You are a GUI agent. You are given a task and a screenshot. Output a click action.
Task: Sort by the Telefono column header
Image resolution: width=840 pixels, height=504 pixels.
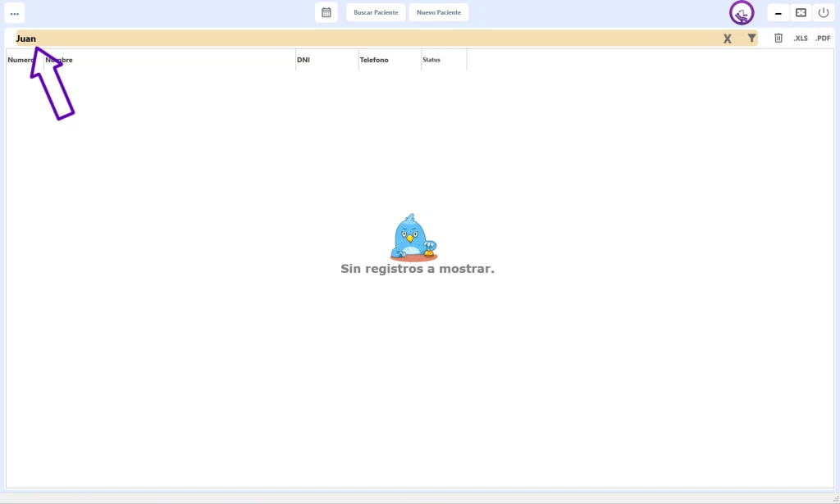(374, 60)
